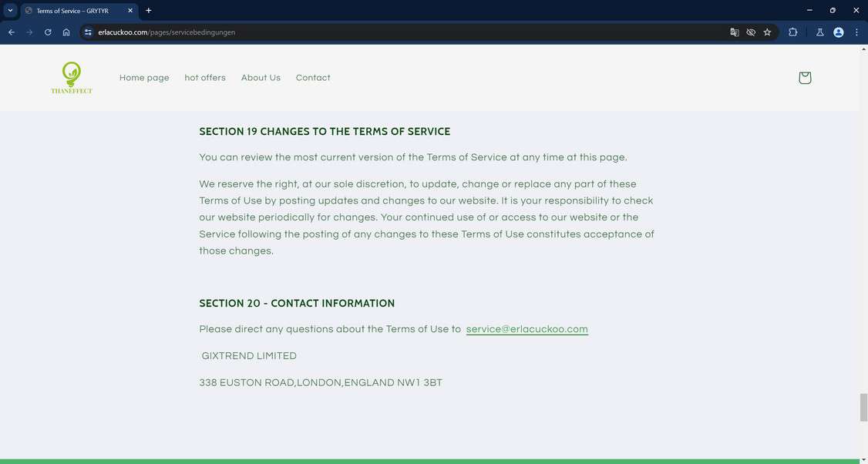The width and height of the screenshot is (868, 464).
Task: Open the user profile avatar icon
Action: pyautogui.click(x=838, y=32)
